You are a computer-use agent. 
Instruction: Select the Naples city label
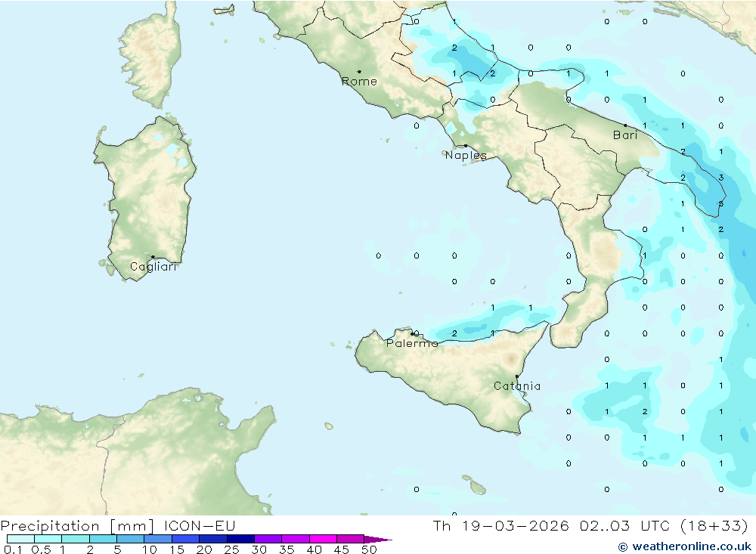coord(466,155)
